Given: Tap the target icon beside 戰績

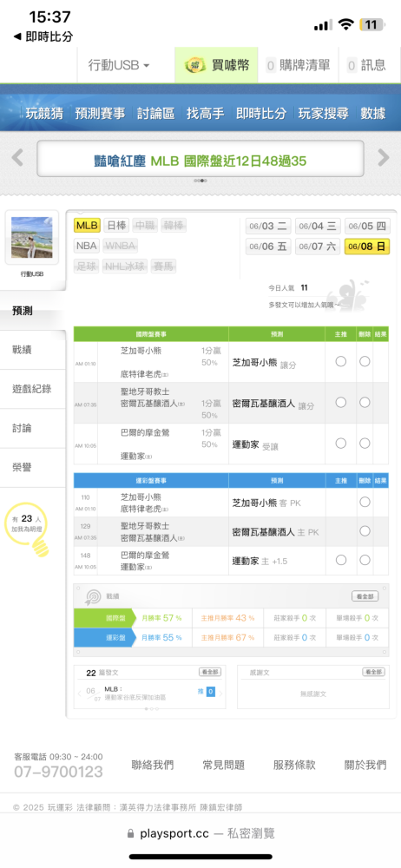Looking at the screenshot, I should coord(93,596).
